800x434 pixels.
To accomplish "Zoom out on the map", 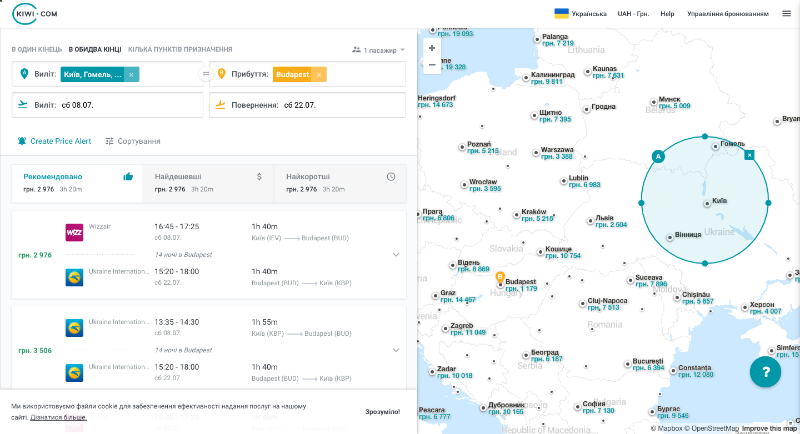I will pos(432,65).
